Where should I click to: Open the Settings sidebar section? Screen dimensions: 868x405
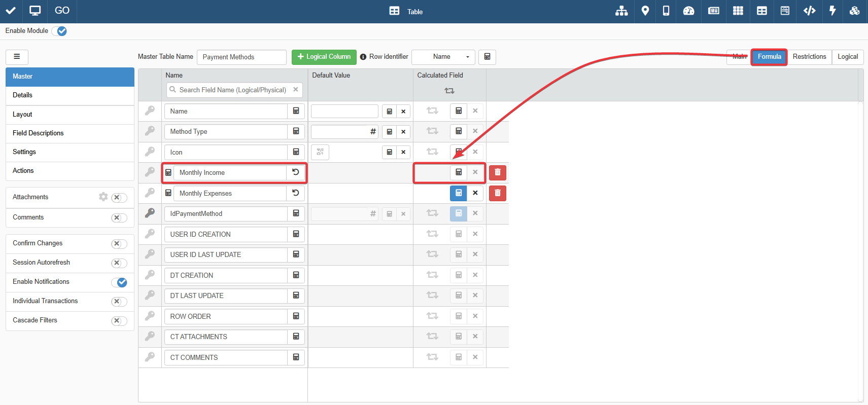70,152
